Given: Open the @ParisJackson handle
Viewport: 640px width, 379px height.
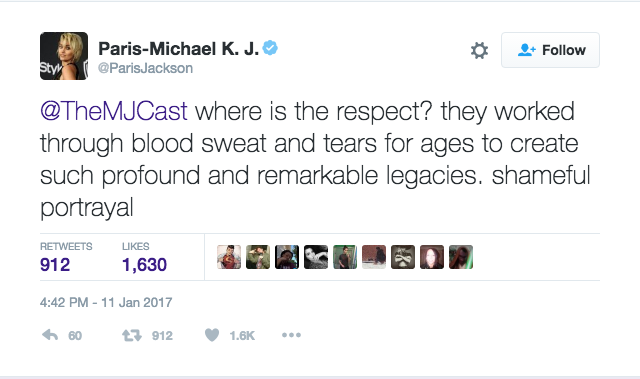Looking at the screenshot, I should pos(145,68).
